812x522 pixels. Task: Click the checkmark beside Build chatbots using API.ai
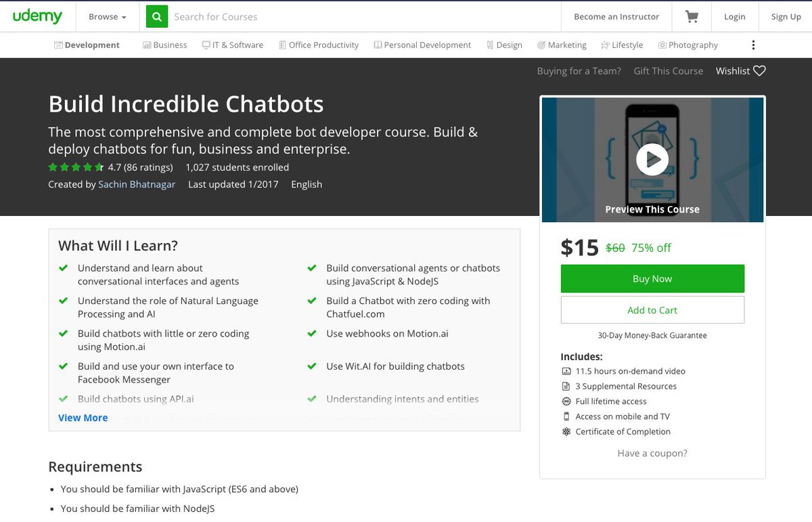(64, 399)
